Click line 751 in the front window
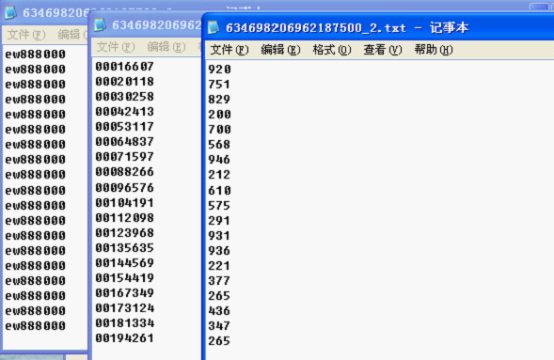 pyautogui.click(x=219, y=84)
